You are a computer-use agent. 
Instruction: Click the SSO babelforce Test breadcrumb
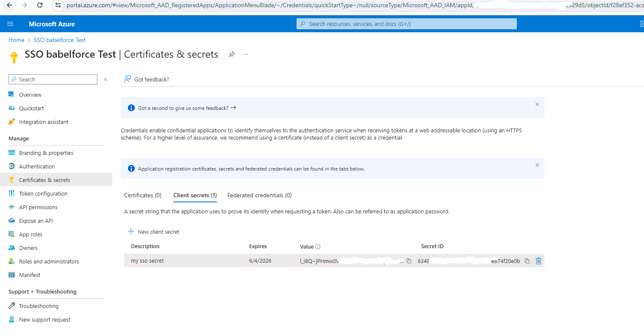(60, 40)
